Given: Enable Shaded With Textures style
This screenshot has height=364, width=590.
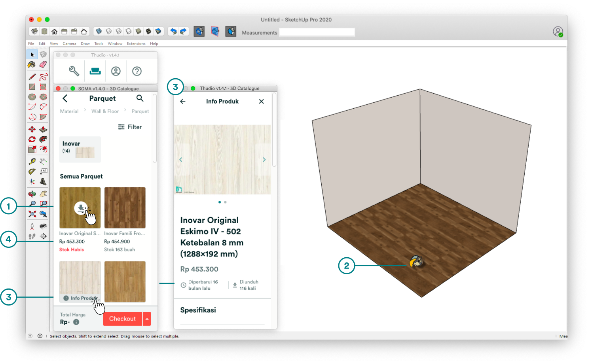Looking at the screenshot, I should coord(148,31).
